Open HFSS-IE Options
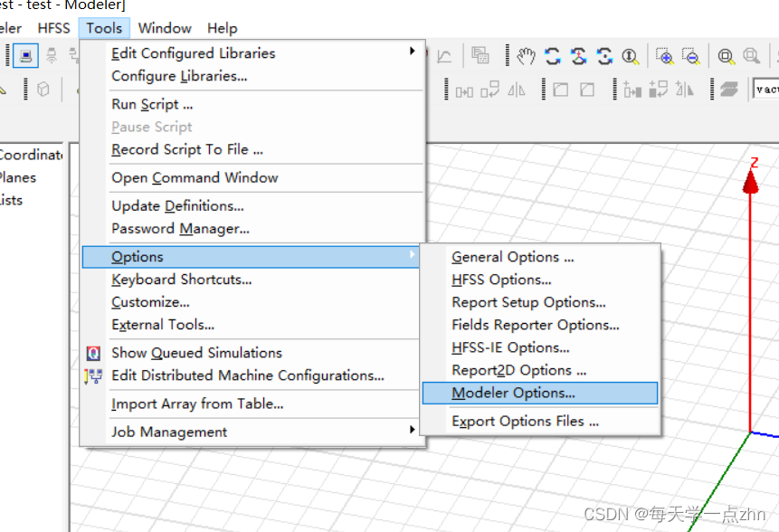The image size is (779, 532). (x=510, y=347)
